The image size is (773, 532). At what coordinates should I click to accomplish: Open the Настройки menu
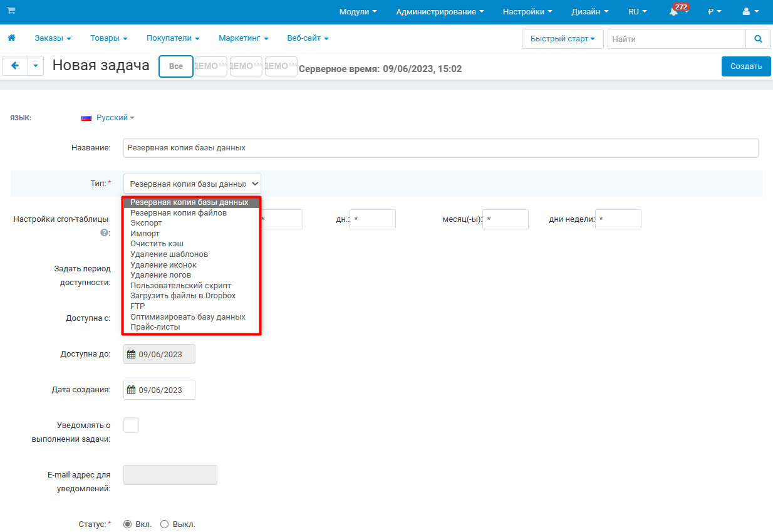pyautogui.click(x=527, y=11)
